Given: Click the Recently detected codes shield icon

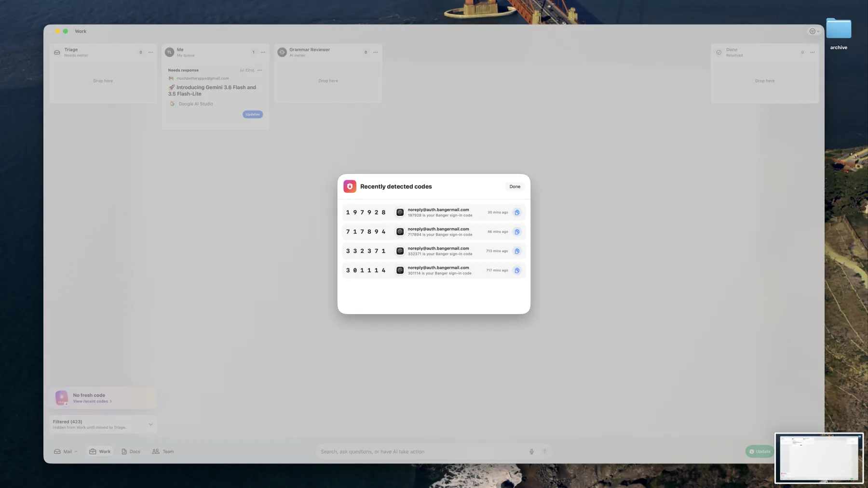Looking at the screenshot, I should [x=350, y=186].
